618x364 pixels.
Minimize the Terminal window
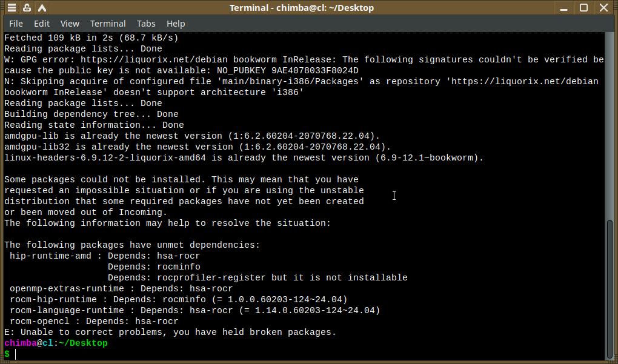pyautogui.click(x=565, y=8)
